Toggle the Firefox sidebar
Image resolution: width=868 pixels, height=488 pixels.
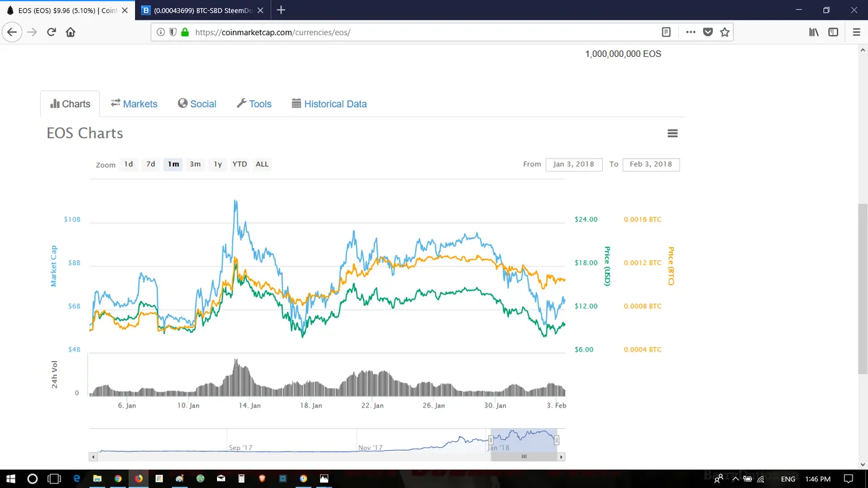pos(833,32)
